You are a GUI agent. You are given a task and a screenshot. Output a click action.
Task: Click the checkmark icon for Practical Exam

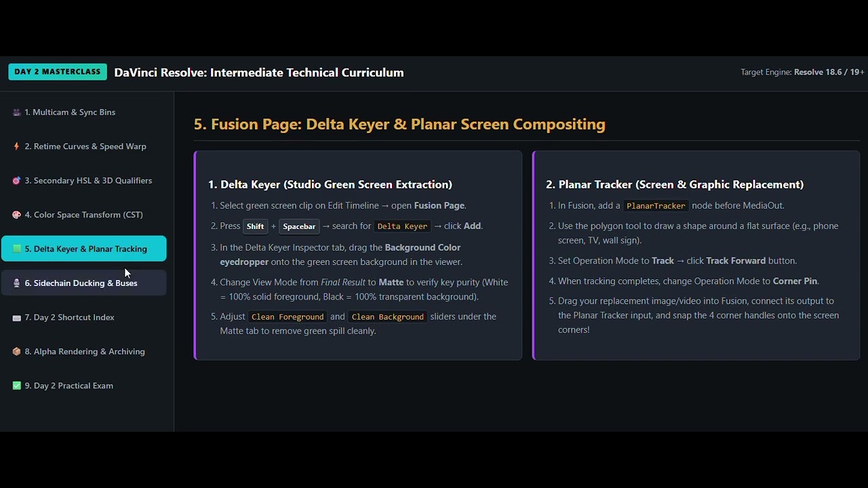point(17,386)
